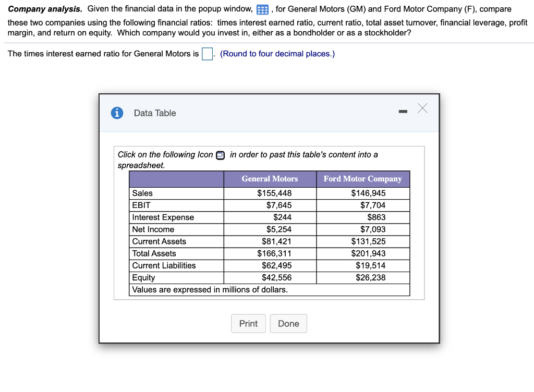Click the Interest Expense row label

pyautogui.click(x=163, y=217)
